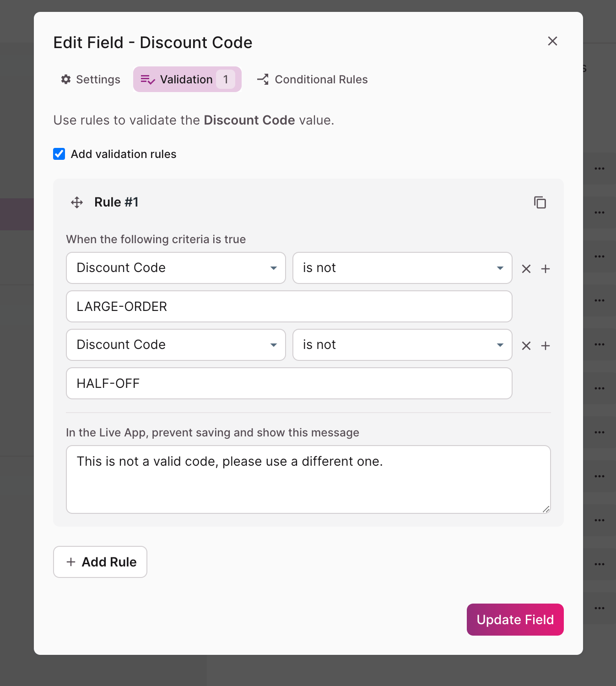
Task: Click inside the HALF-OFF value field
Action: 289,383
